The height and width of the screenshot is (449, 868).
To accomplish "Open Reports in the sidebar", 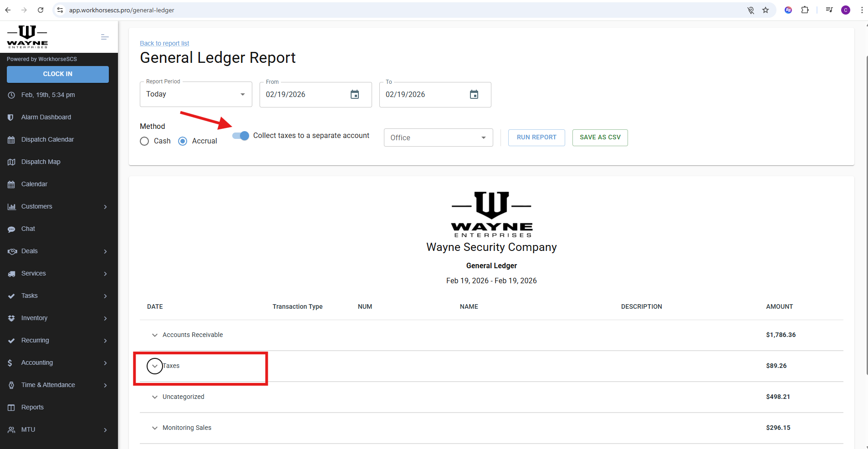I will 33,408.
